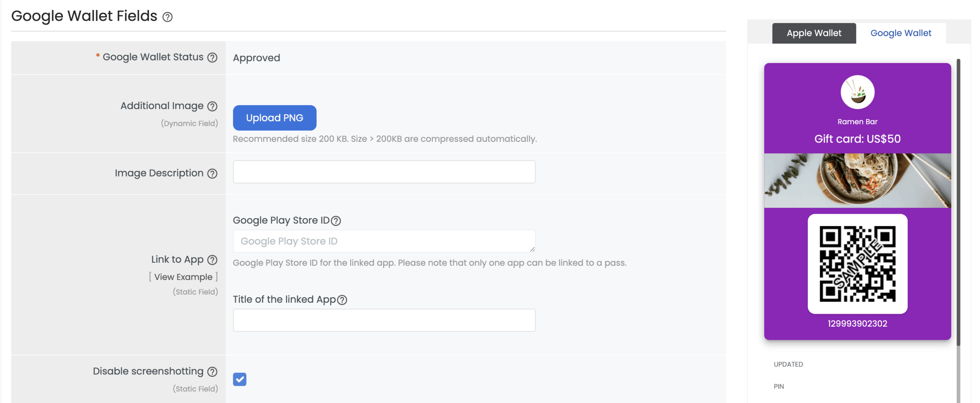Screen dimensions: 980x403
Task: Open help for Google Wallet Fields heading
Action: coord(167,17)
